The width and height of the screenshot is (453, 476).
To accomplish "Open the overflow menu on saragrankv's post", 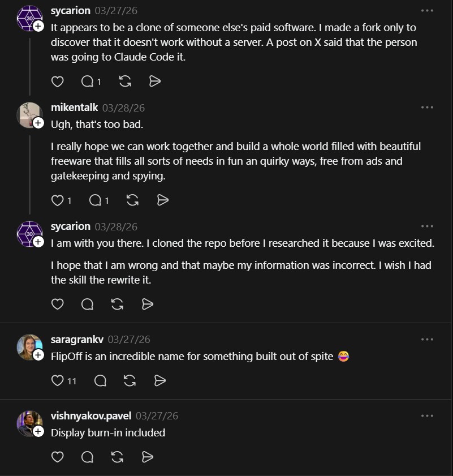I will (427, 338).
